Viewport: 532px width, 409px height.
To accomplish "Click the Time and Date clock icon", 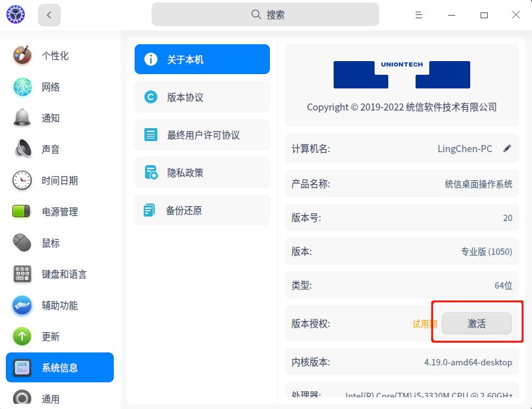I will point(22,180).
